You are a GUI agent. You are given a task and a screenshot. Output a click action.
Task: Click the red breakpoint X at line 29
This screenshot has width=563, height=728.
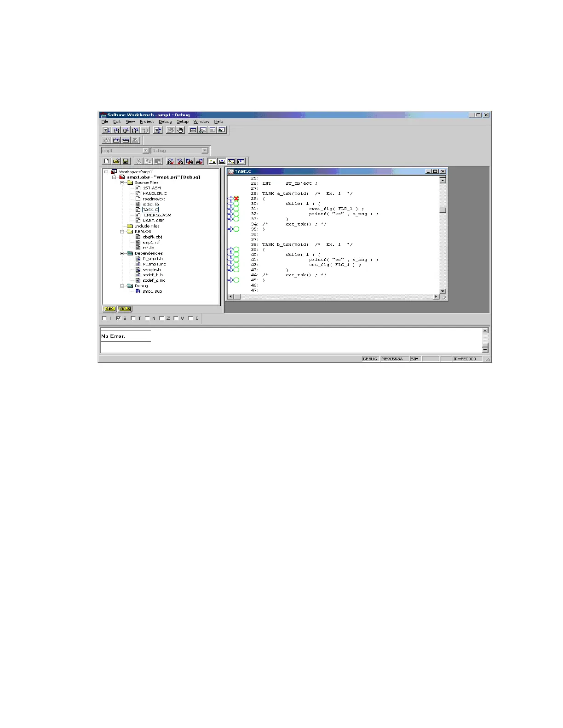click(x=236, y=199)
